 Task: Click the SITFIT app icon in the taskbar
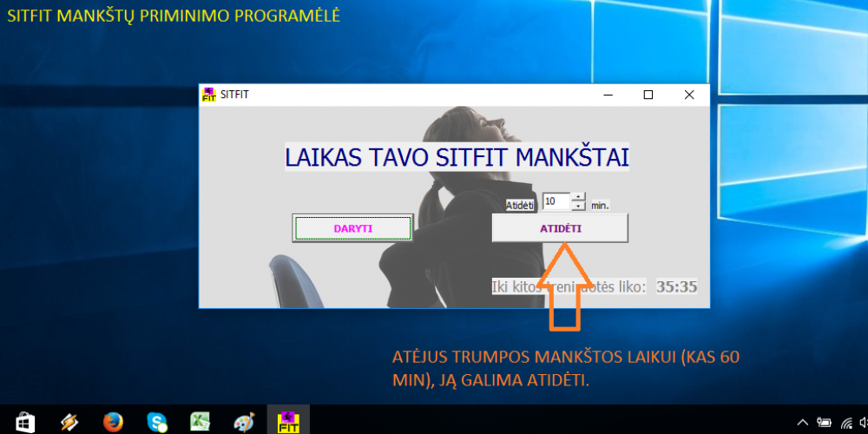(288, 423)
